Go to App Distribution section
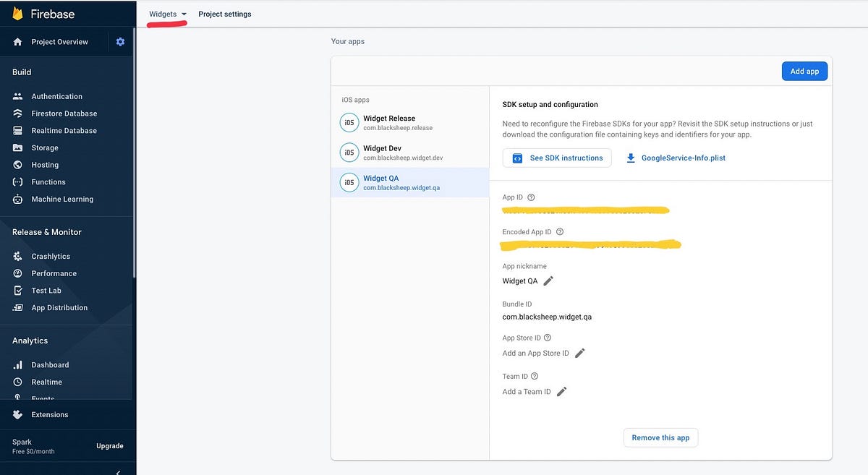 tap(59, 308)
